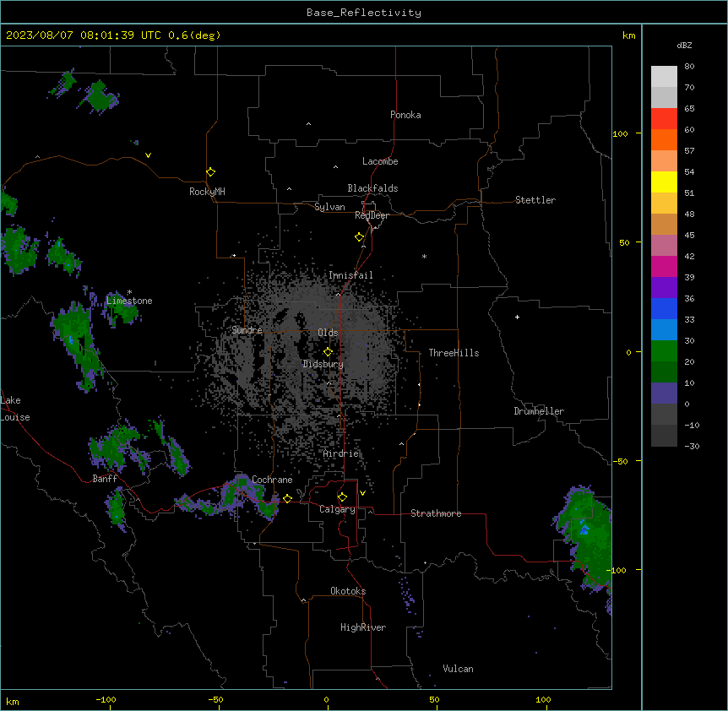
Task: Click the yellow radar site marker near Olds
Action: tap(328, 352)
